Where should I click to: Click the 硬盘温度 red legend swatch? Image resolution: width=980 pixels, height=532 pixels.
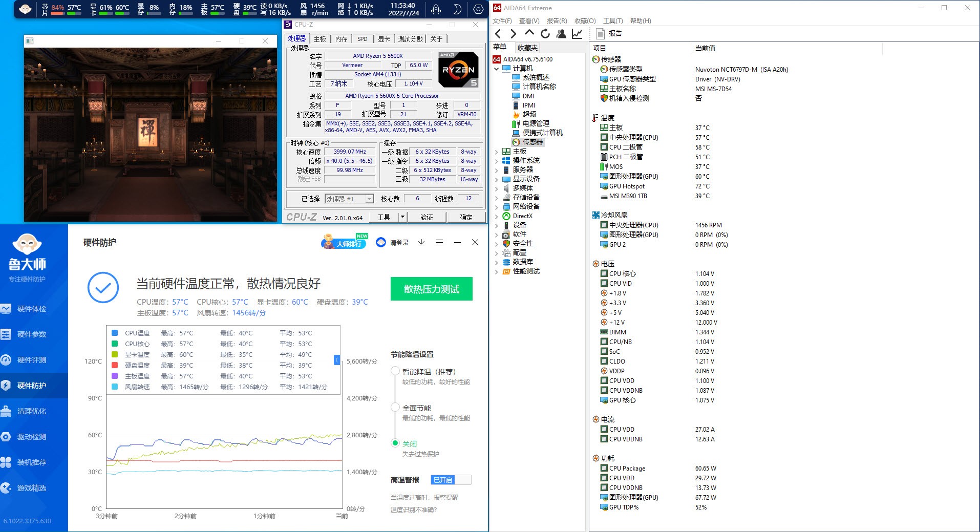click(115, 365)
